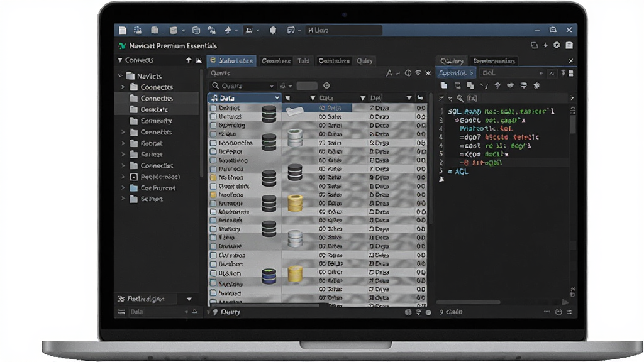Click the horizontal scrollbar below SQL editor
Screen dimensions: 644x362
[x=468, y=302]
